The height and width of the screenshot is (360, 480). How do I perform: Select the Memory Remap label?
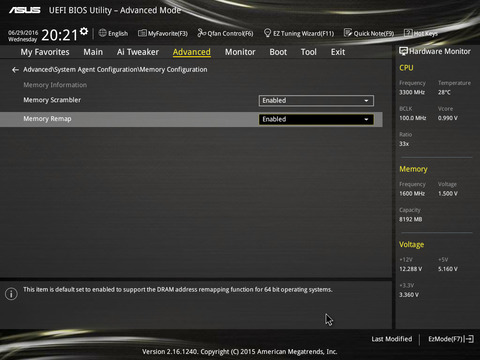point(47,119)
